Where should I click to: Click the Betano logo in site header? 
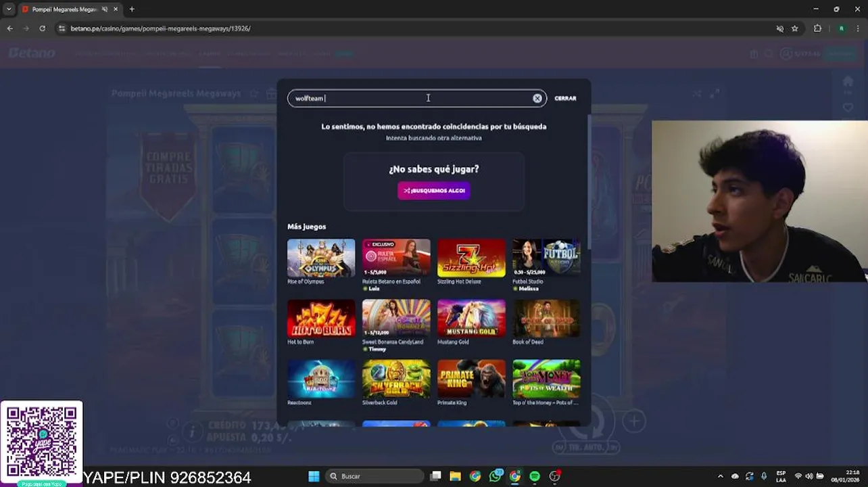coord(32,53)
